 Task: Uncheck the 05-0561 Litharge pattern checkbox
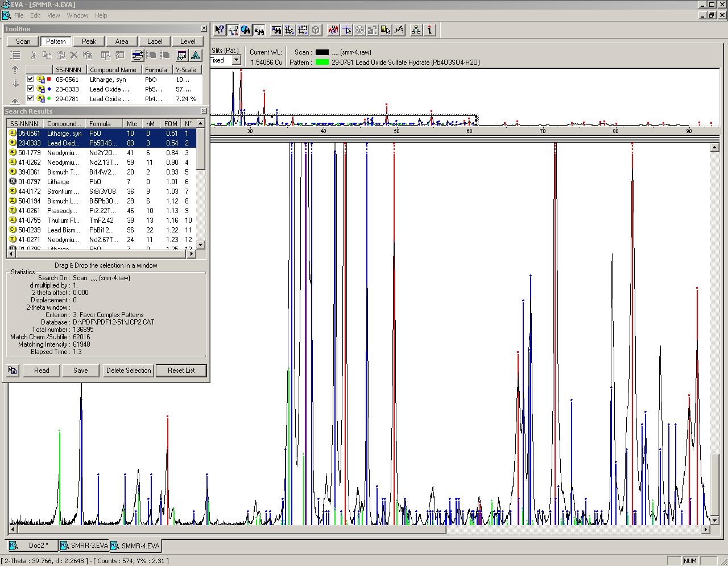click(31, 80)
